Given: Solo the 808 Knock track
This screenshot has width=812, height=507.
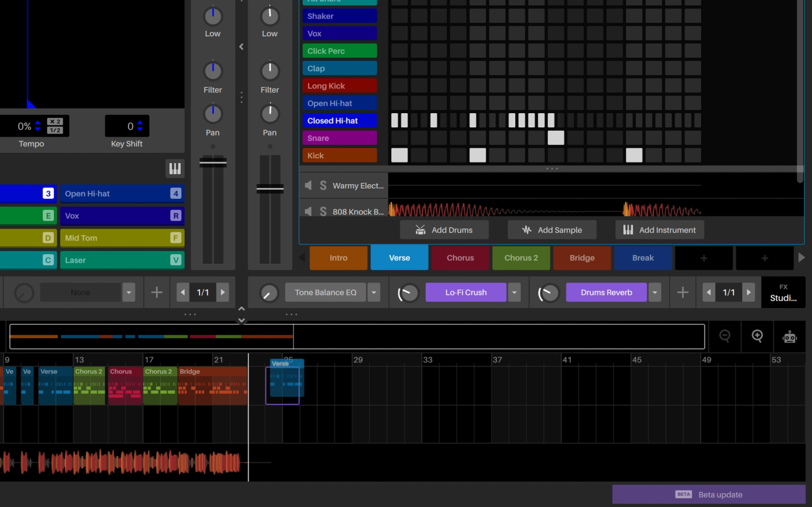Looking at the screenshot, I should [x=323, y=211].
